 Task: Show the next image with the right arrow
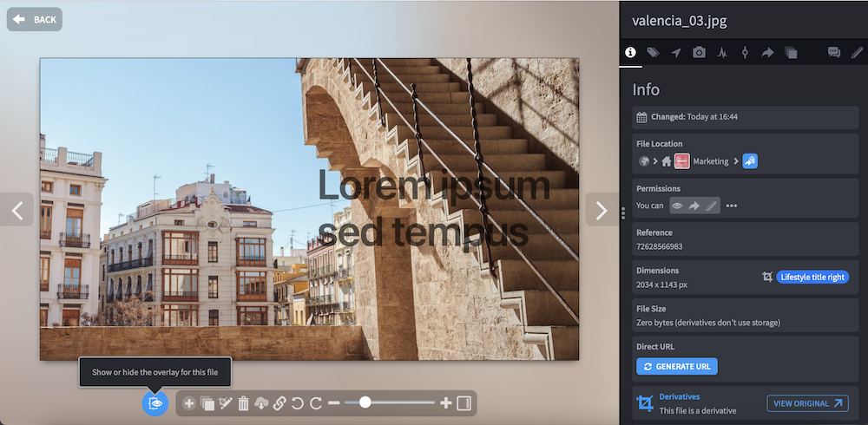point(602,210)
